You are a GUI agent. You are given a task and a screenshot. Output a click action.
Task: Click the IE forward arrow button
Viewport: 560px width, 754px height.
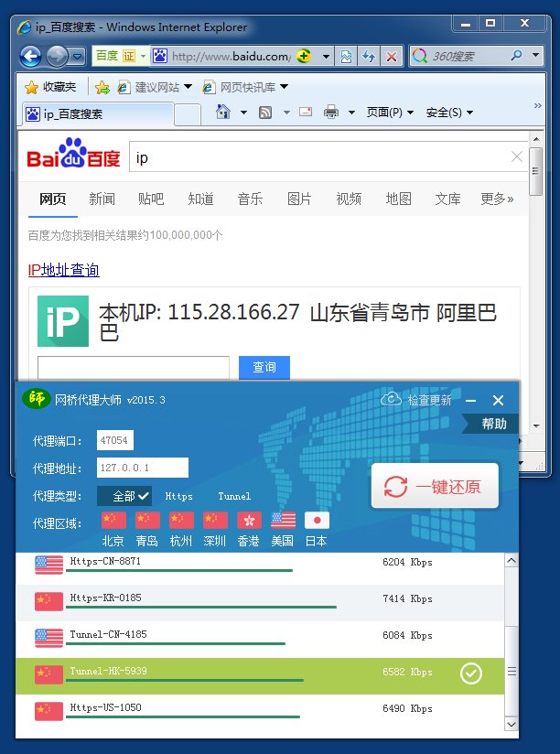57,56
